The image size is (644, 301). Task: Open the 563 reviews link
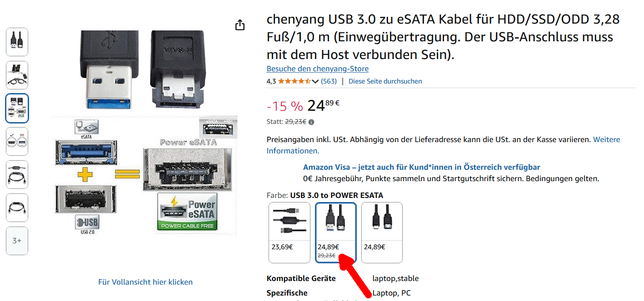point(329,81)
